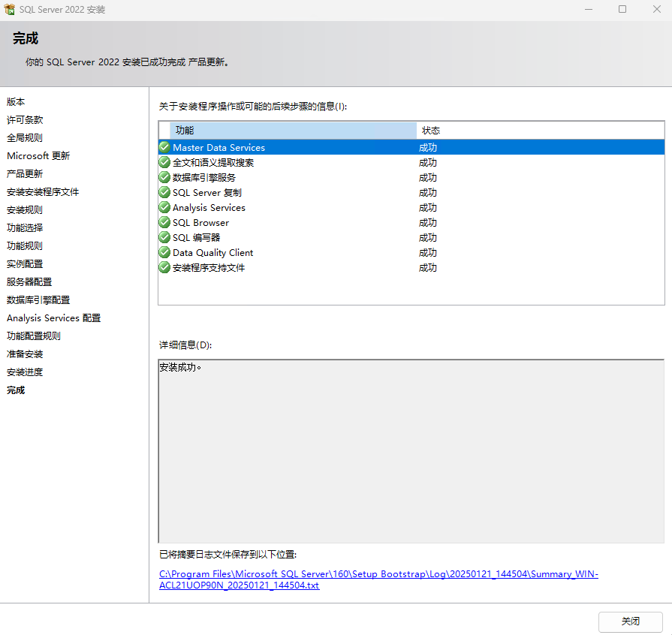Click inside the 详细信息 text box
Screen dimensions: 672x635
[411, 451]
